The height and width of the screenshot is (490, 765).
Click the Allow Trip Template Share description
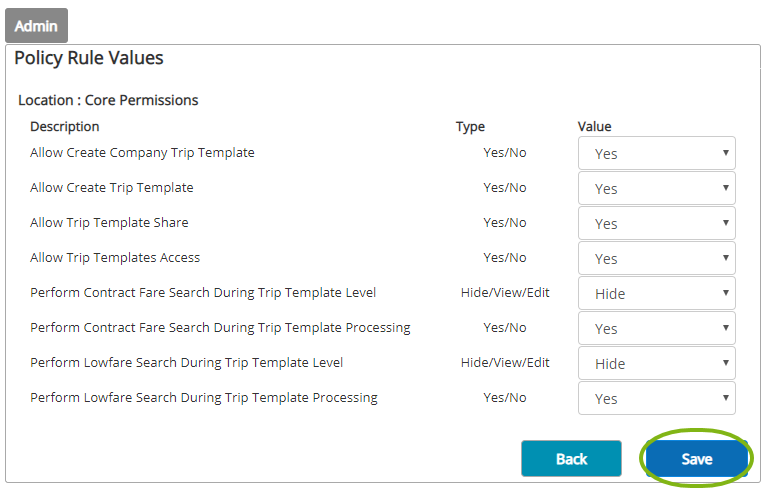[109, 222]
